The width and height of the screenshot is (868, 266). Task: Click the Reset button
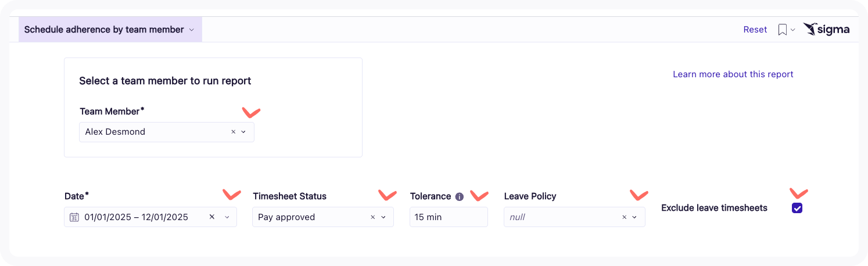[x=755, y=30]
